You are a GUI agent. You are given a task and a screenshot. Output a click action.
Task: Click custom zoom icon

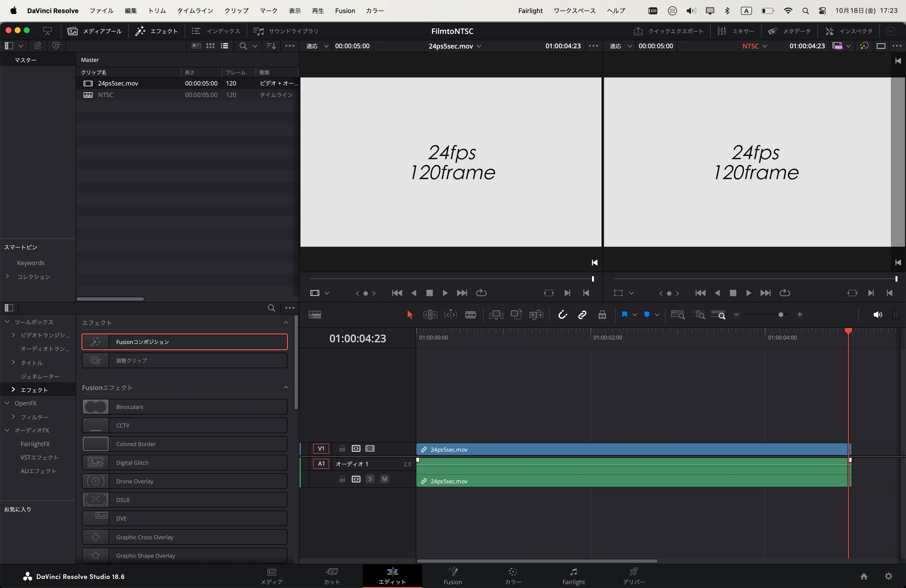coord(718,315)
